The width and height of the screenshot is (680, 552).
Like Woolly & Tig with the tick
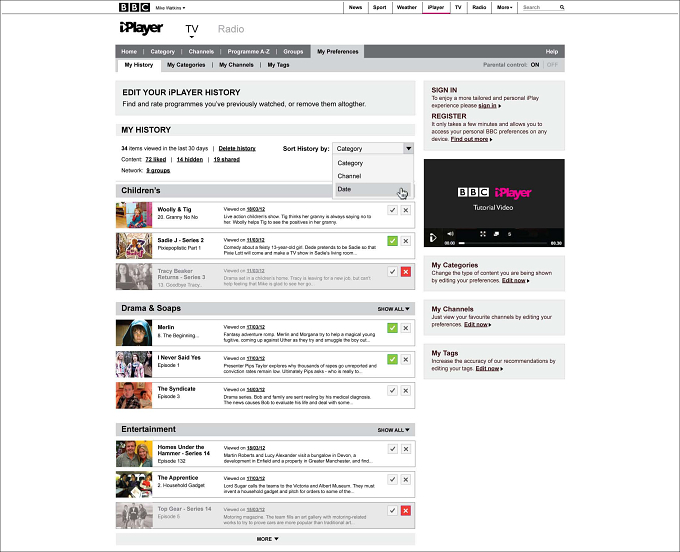tap(392, 210)
